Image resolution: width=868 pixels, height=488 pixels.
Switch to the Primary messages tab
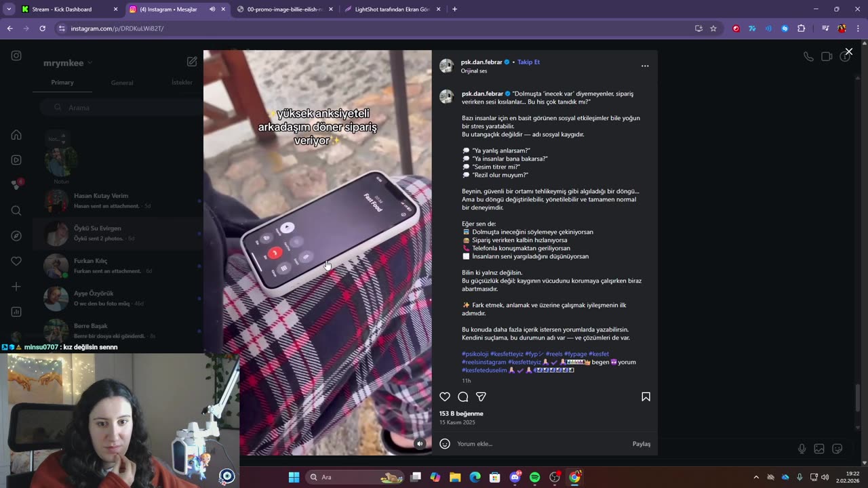62,83
